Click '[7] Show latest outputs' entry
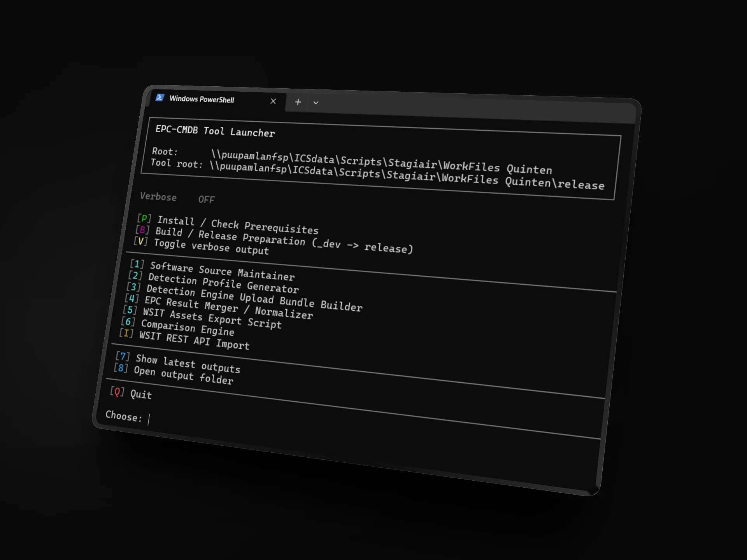 178,362
